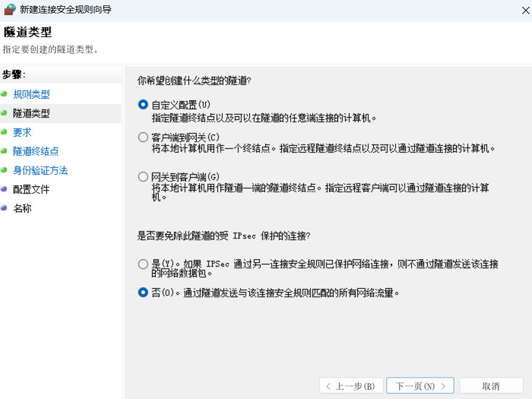Click the green bullet beside 隧道终结点
This screenshot has width=532, height=399.
coord(4,151)
